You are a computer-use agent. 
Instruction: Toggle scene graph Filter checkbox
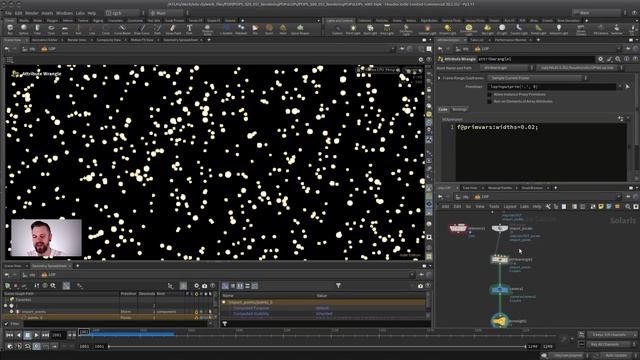(6, 324)
